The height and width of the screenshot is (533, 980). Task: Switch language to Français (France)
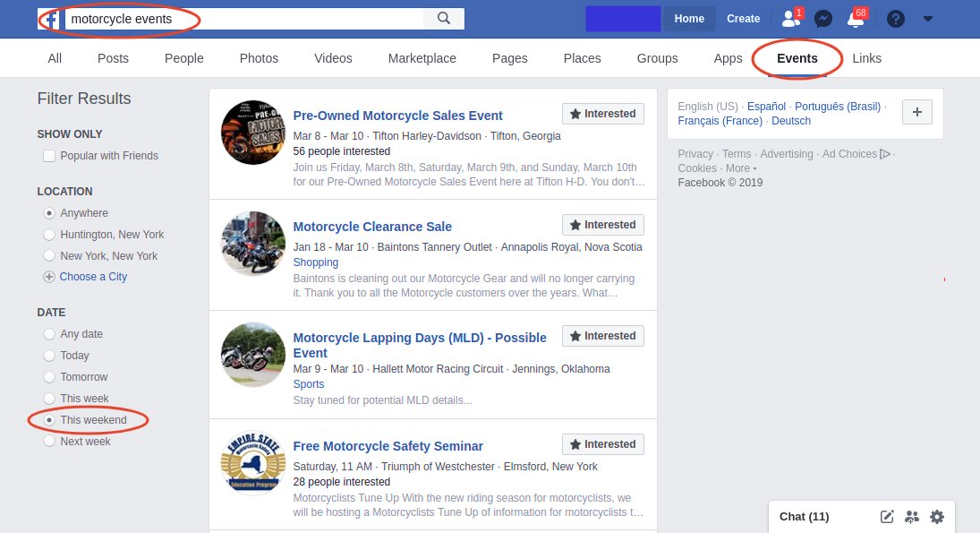pos(720,121)
